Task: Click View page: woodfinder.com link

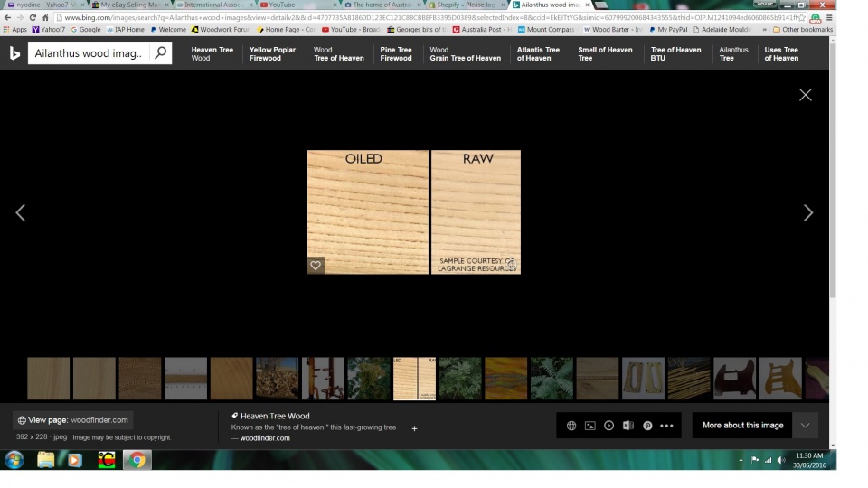Action: click(73, 420)
